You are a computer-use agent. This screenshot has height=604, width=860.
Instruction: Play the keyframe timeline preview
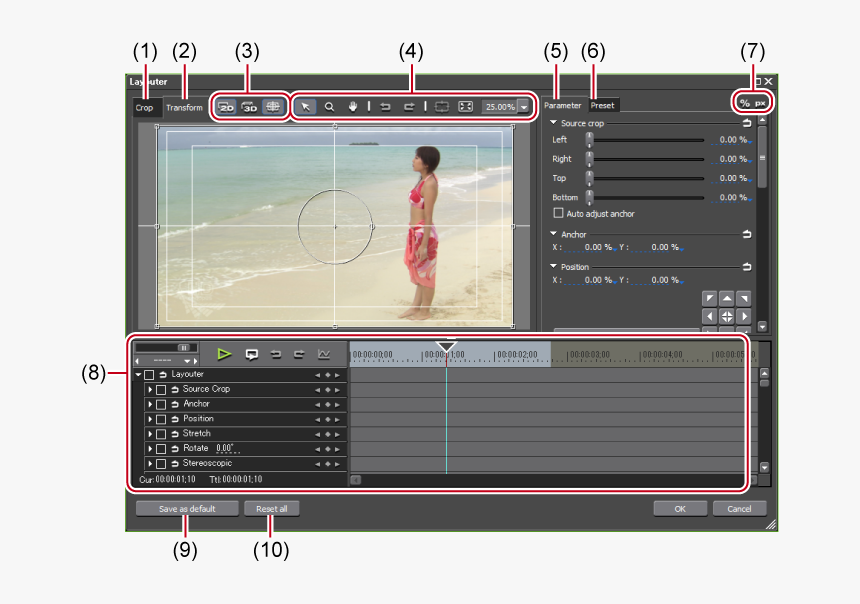[224, 354]
